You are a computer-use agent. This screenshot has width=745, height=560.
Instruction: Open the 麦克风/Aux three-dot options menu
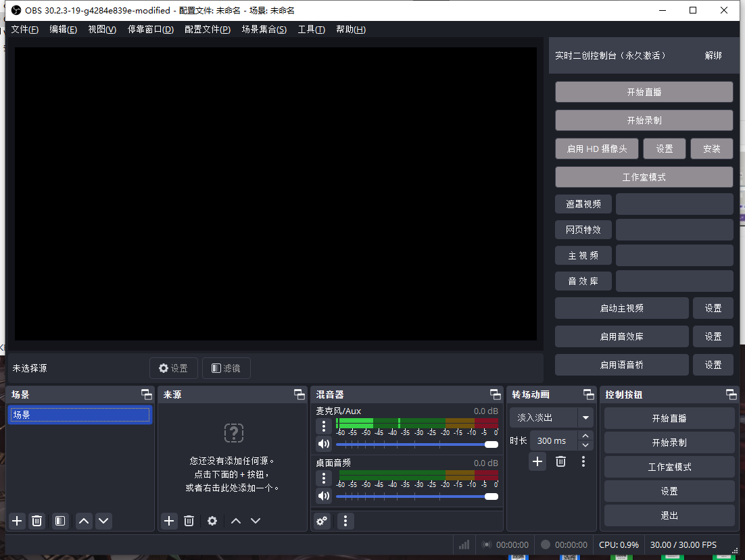pos(325,426)
